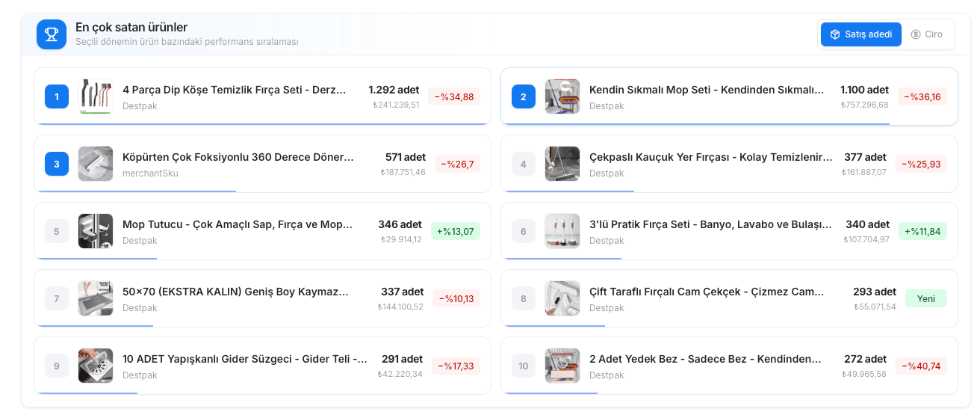This screenshot has width=980, height=418.
Task: Select the 337 adet sales figure
Action: click(x=402, y=292)
